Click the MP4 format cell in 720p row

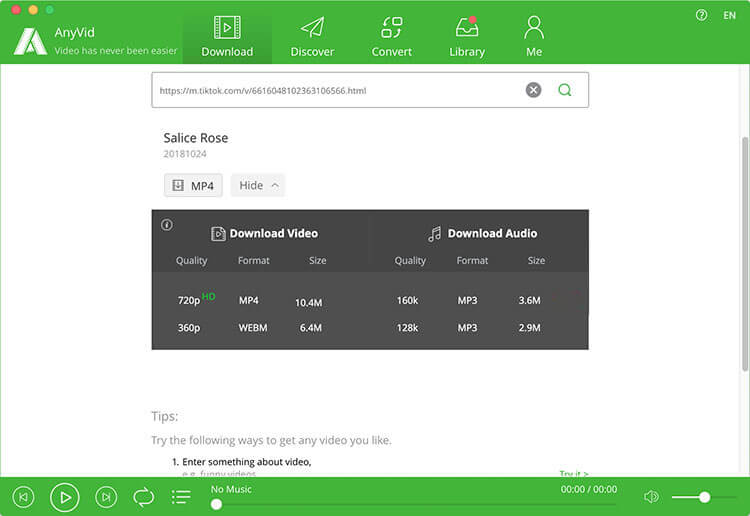click(249, 301)
